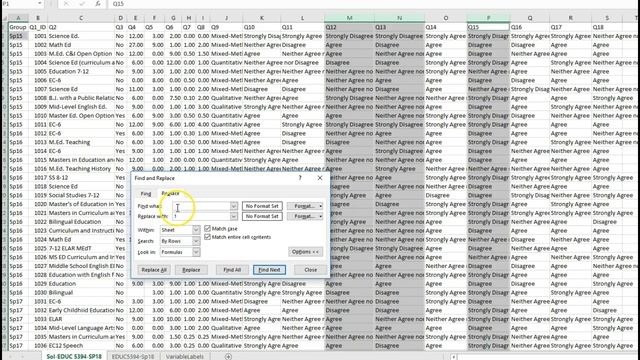Click the Replace All button
The width and height of the screenshot is (640, 360).
tap(154, 270)
